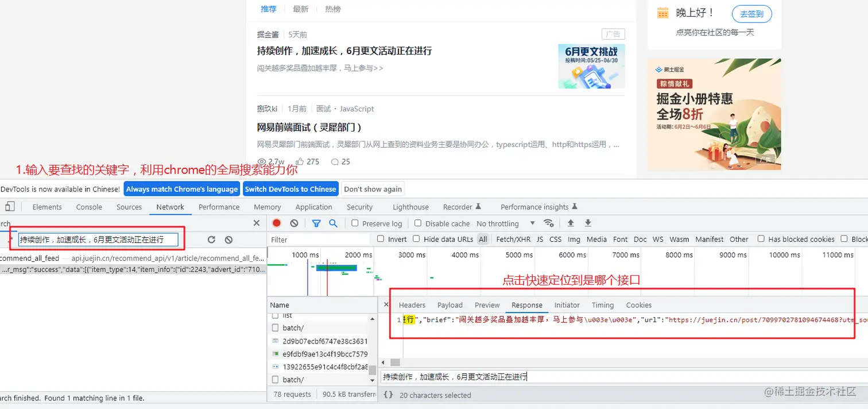Stop recording network log with red button

[x=277, y=223]
